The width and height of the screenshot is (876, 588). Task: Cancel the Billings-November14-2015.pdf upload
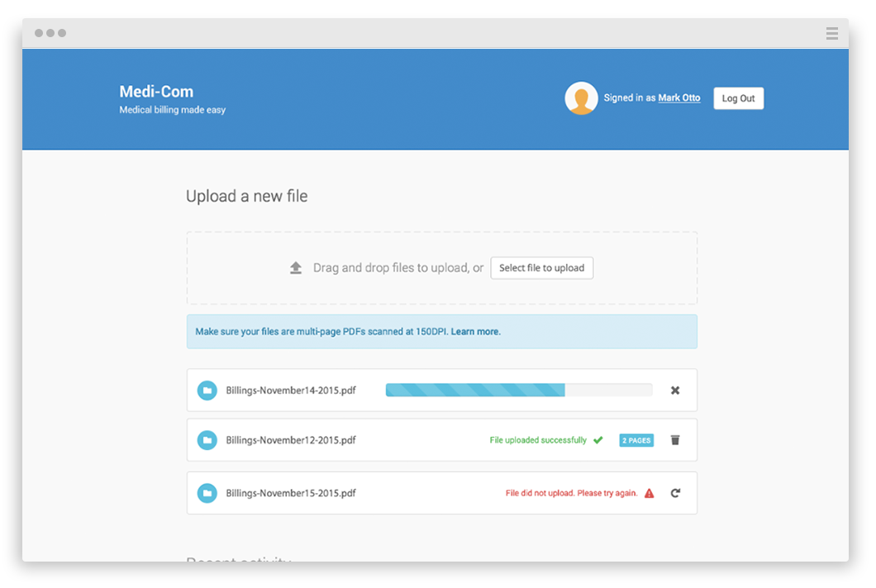(x=675, y=390)
